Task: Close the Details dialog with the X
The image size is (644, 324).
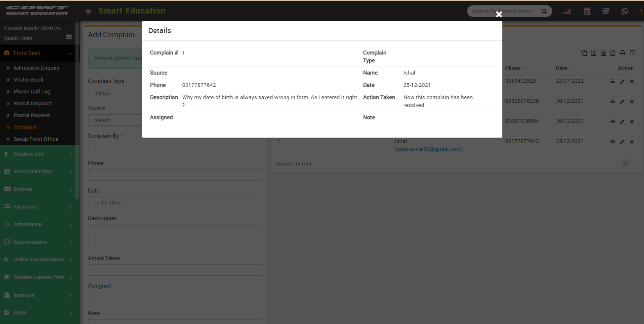Action: tap(499, 14)
